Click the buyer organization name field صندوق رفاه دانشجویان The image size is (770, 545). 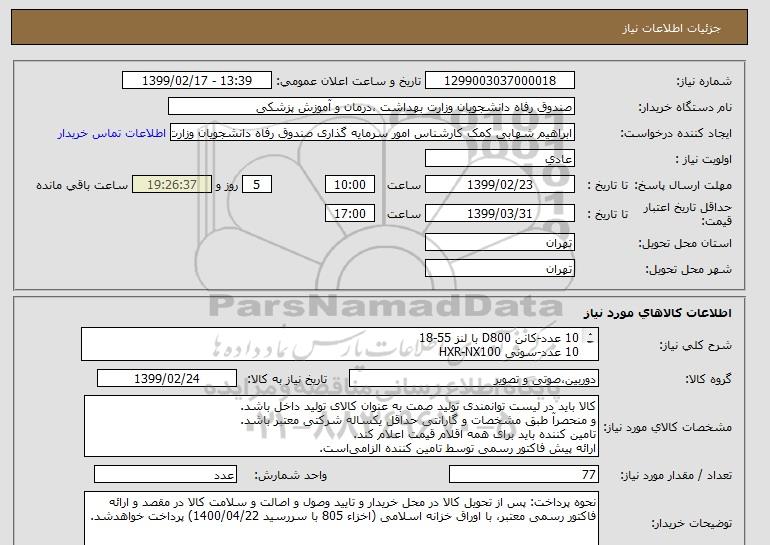tap(371, 107)
